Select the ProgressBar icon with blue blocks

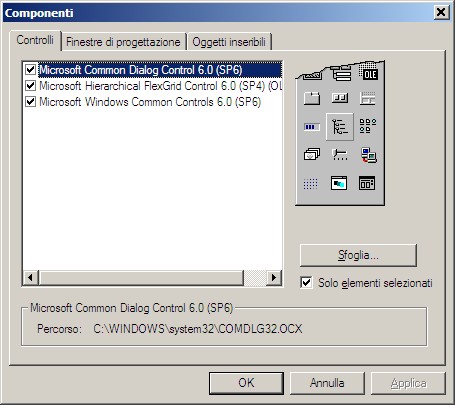click(312, 127)
